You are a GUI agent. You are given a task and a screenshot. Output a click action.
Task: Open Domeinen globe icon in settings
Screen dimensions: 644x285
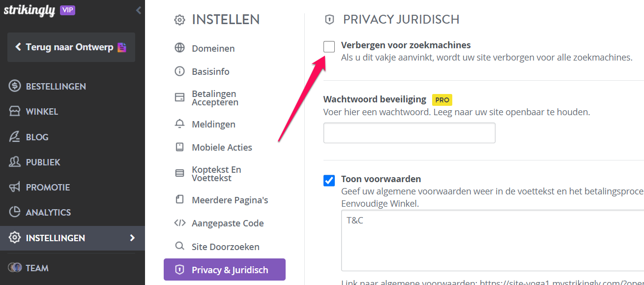point(180,48)
